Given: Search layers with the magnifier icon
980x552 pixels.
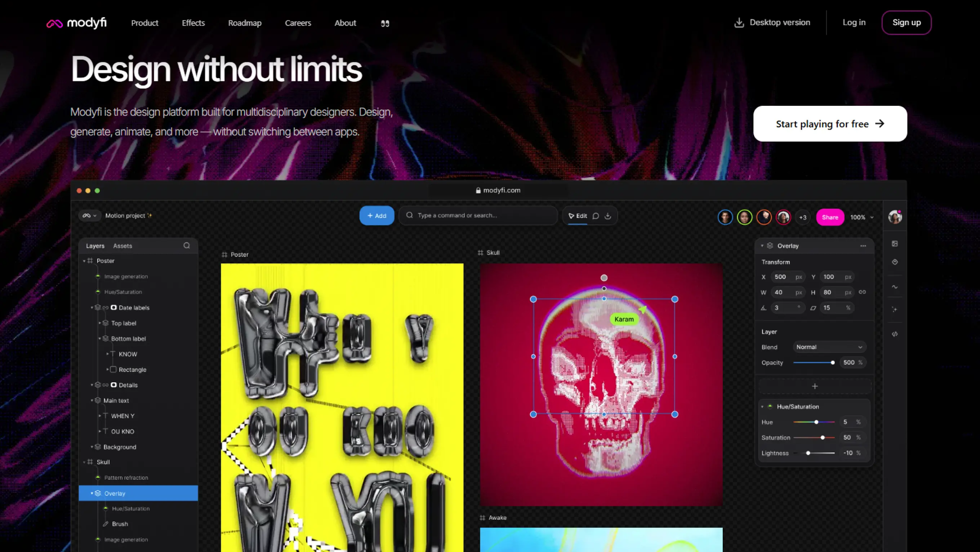Looking at the screenshot, I should 187,246.
